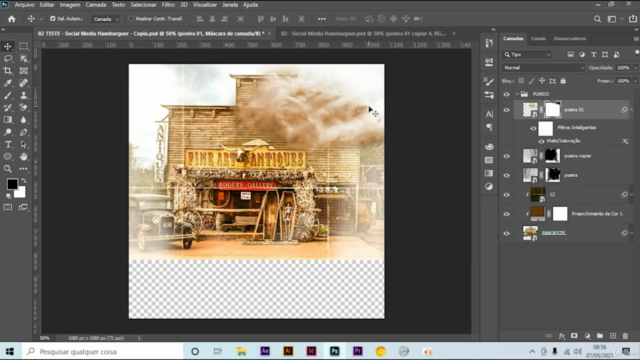Select the poeira 01 layer mask thumbnail
Screen dimensions: 640x360
tap(552, 110)
